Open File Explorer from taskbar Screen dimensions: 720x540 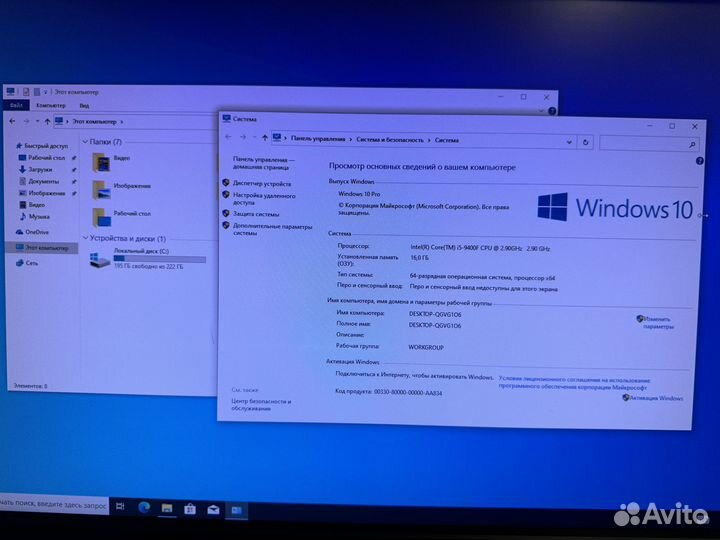coord(167,508)
